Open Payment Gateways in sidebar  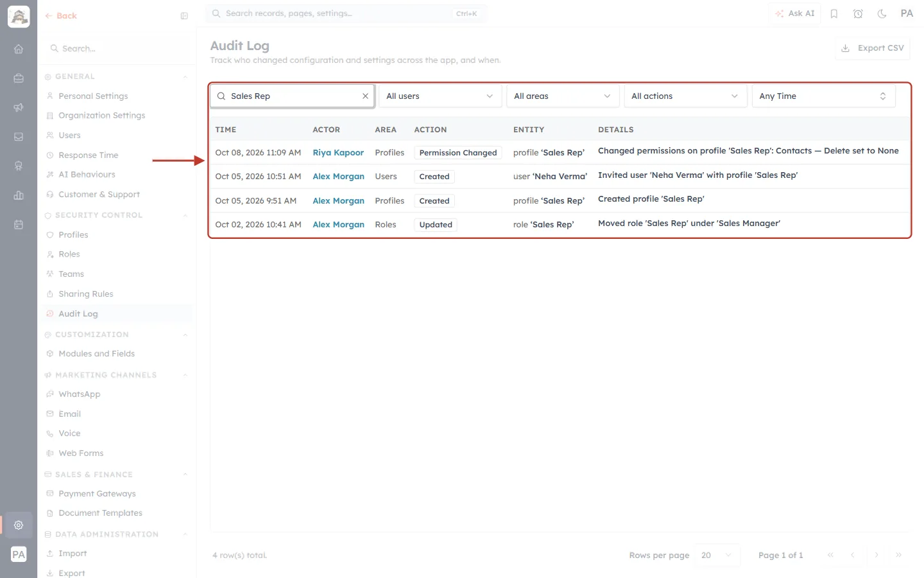pyautogui.click(x=97, y=494)
